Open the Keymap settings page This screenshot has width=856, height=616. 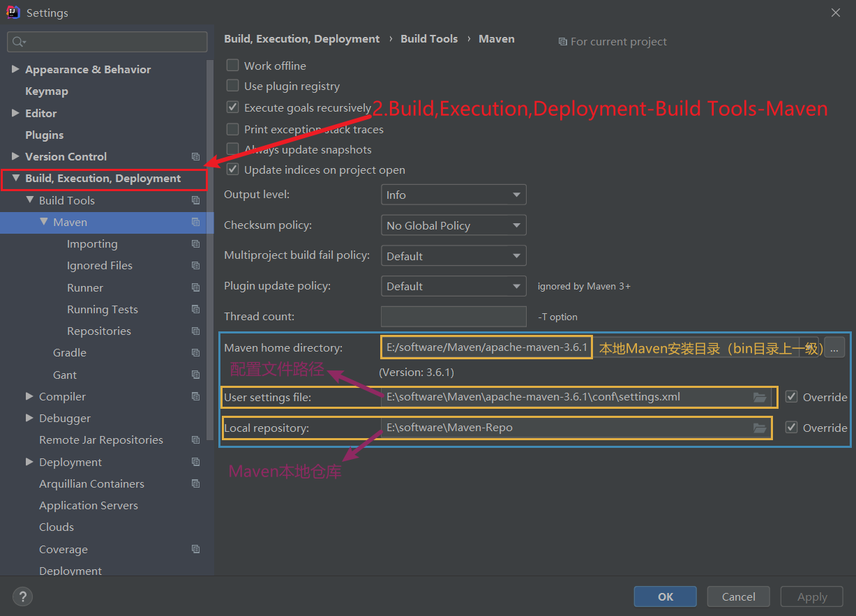click(46, 91)
